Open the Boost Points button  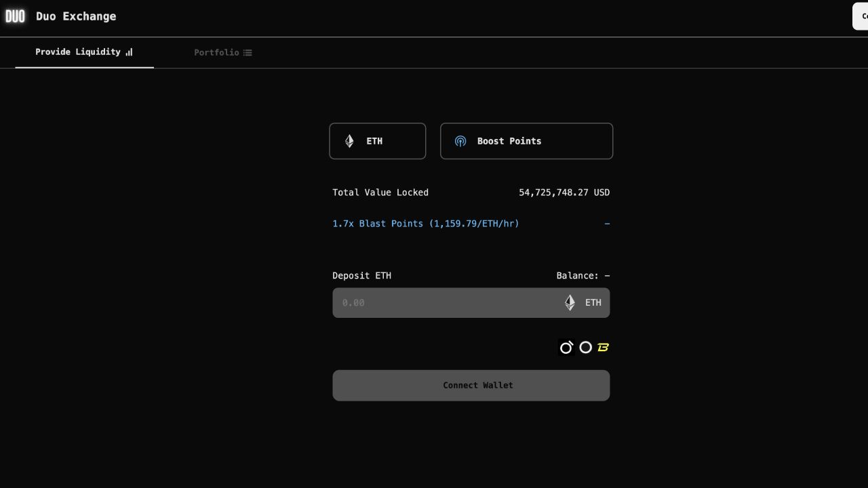pos(526,141)
